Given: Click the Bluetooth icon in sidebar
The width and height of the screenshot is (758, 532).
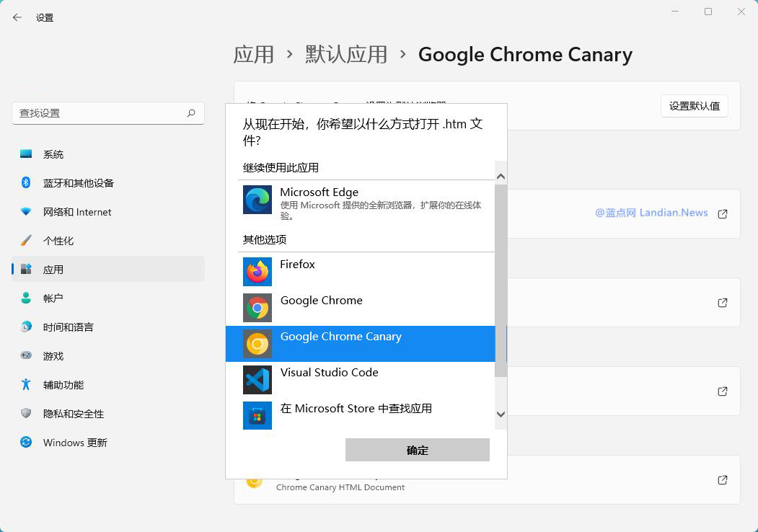Looking at the screenshot, I should [26, 182].
